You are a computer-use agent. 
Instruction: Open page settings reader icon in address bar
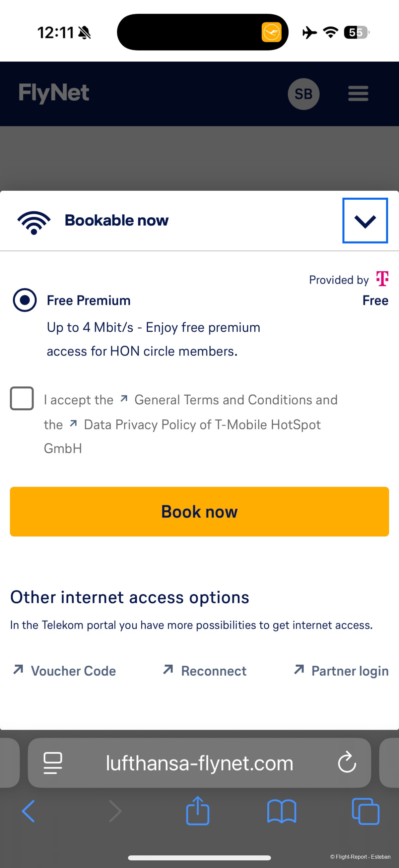53,762
